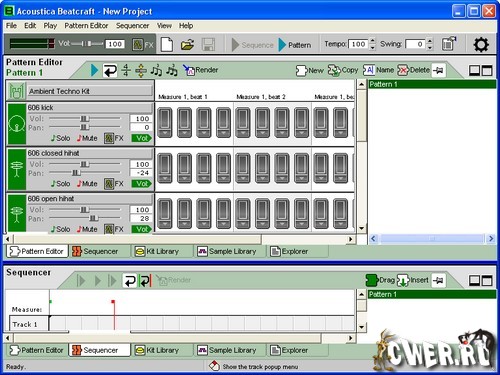The width and height of the screenshot is (500, 375).
Task: Click the New pattern button
Action: click(x=310, y=70)
